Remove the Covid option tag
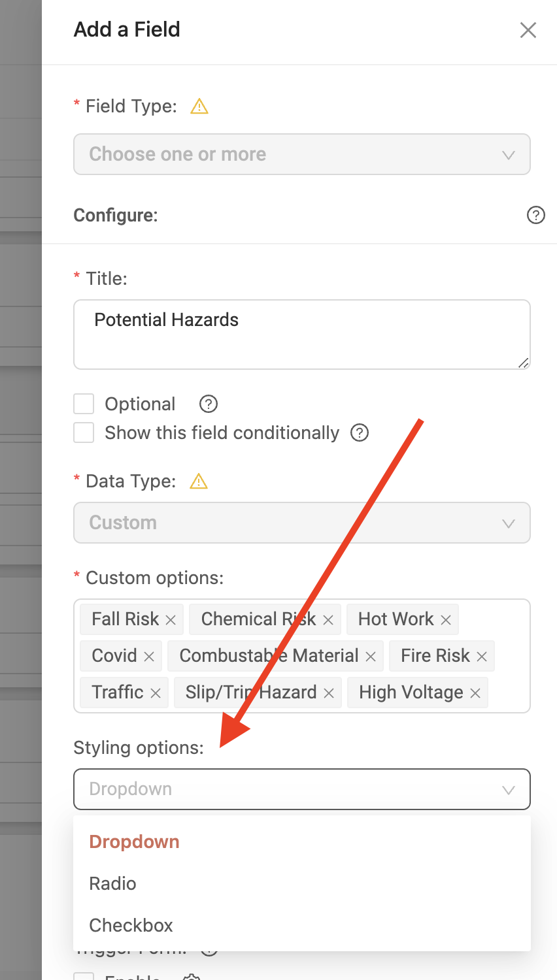Screen dimensions: 557x980 click(149, 657)
